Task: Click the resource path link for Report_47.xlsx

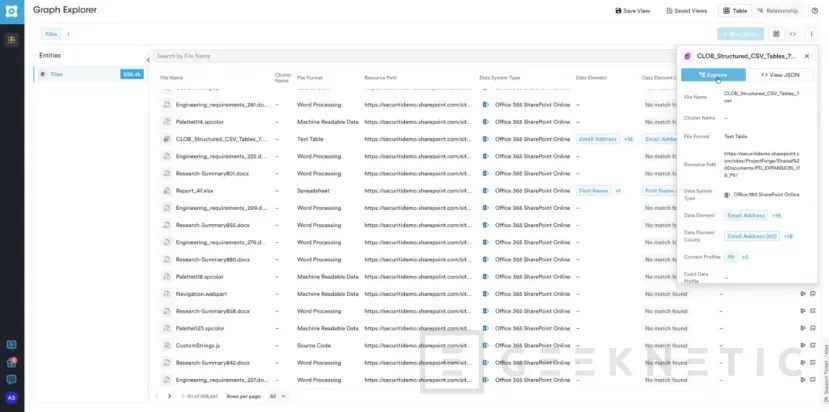Action: click(x=418, y=190)
